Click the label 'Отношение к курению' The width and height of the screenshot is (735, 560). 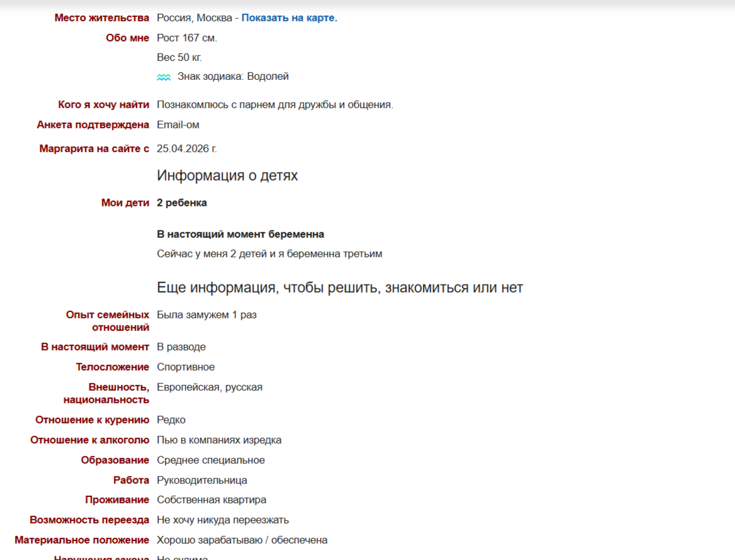(93, 420)
